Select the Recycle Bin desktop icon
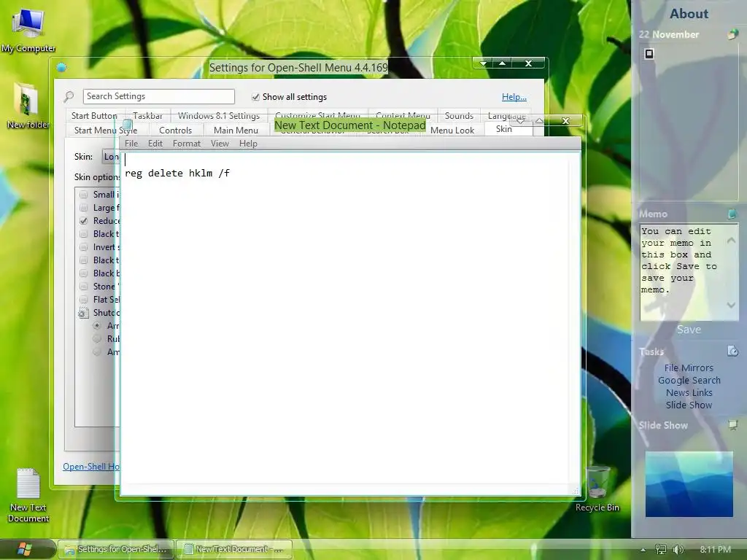This screenshot has height=560, width=747. (x=597, y=488)
